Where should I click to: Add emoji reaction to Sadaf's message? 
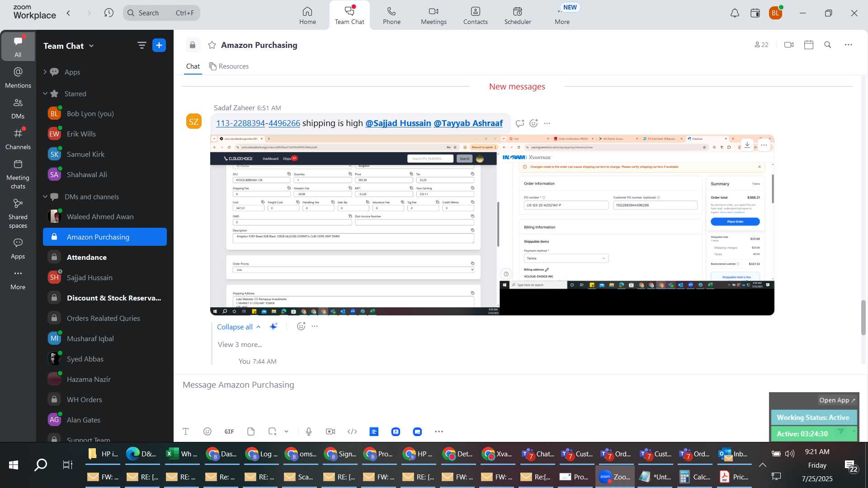[534, 123]
